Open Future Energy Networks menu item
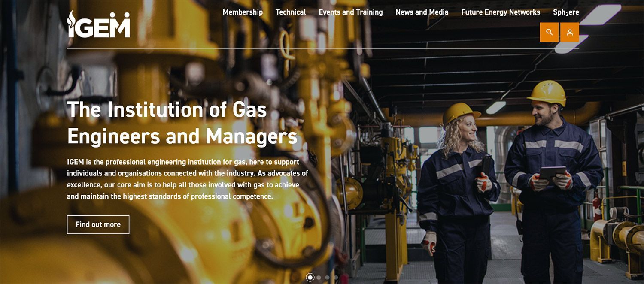This screenshot has height=284, width=644. [501, 12]
